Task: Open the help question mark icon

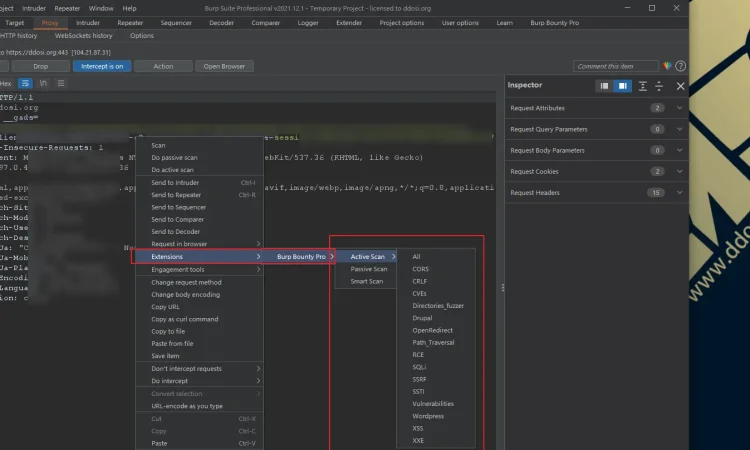Action: point(680,66)
